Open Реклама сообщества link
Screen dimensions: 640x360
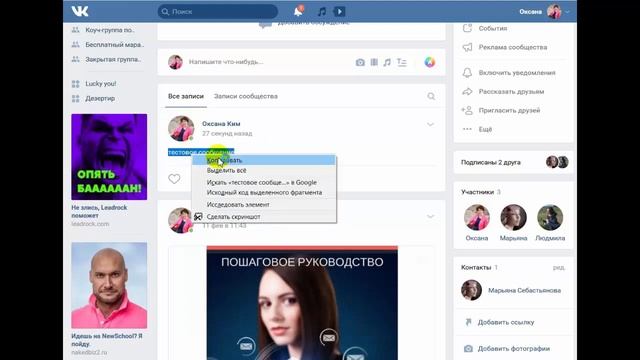(x=513, y=47)
